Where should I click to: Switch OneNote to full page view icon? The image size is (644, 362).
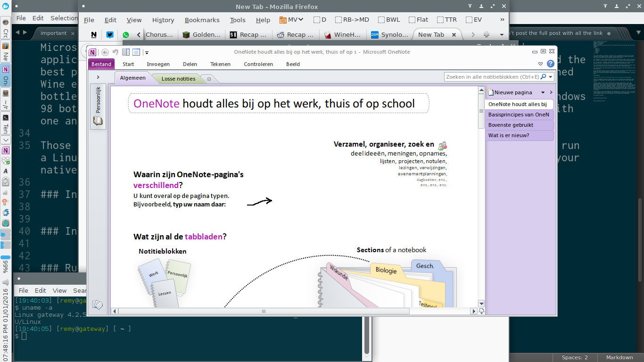136,52
